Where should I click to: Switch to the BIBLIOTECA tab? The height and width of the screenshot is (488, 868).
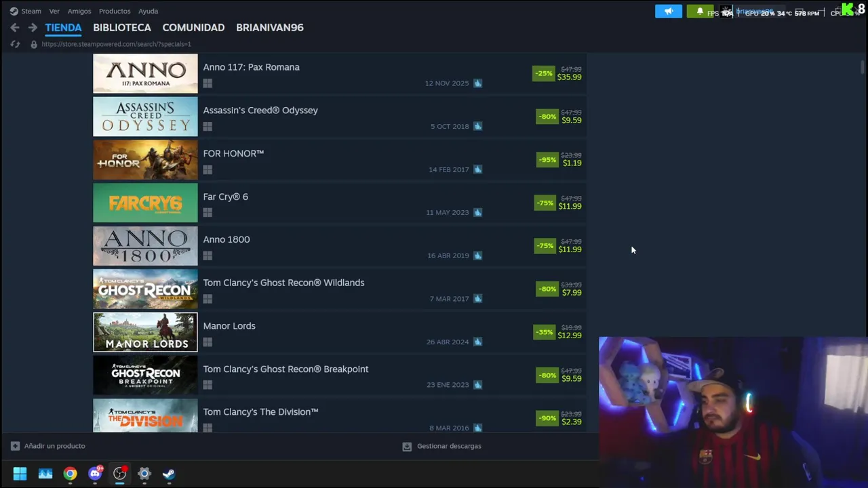(x=122, y=28)
